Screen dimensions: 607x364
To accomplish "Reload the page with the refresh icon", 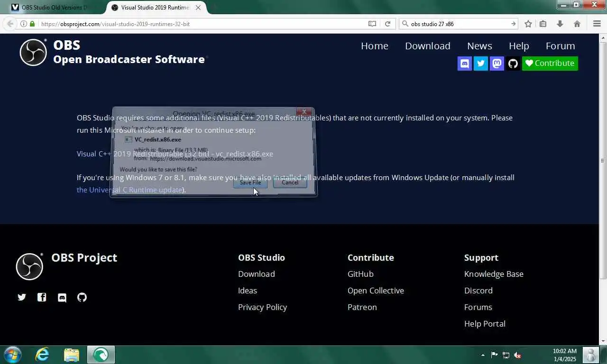I will coord(387,24).
